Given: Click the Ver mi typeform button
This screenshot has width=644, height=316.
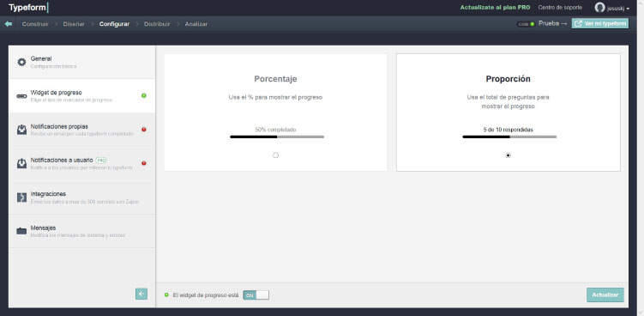Looking at the screenshot, I should coord(600,23).
